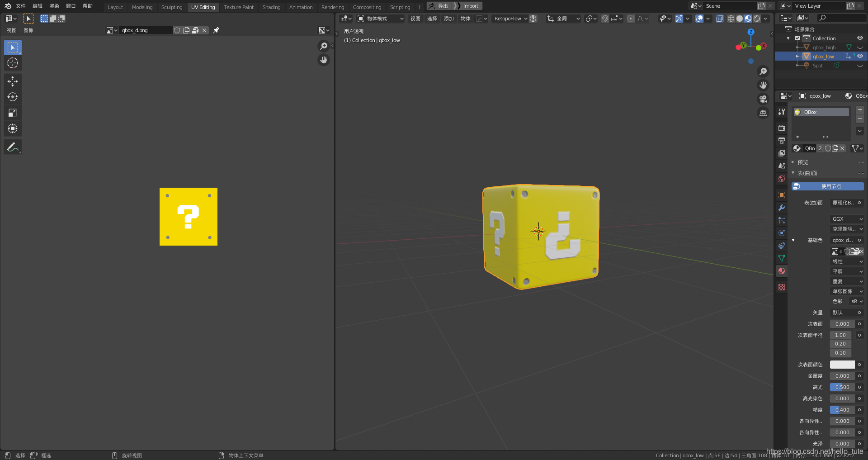868x460 pixels.
Task: Uncheck the Collection checkbox in outliner
Action: 797,38
